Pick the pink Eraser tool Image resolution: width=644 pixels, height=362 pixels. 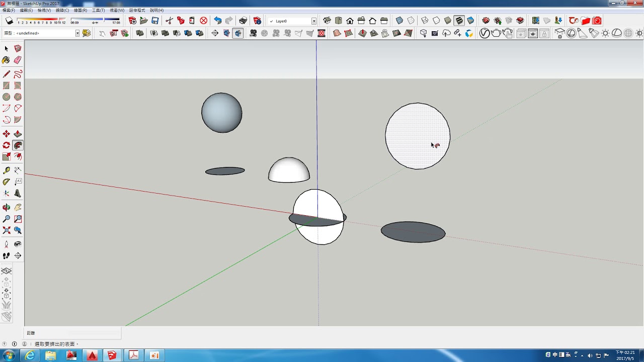[18, 60]
